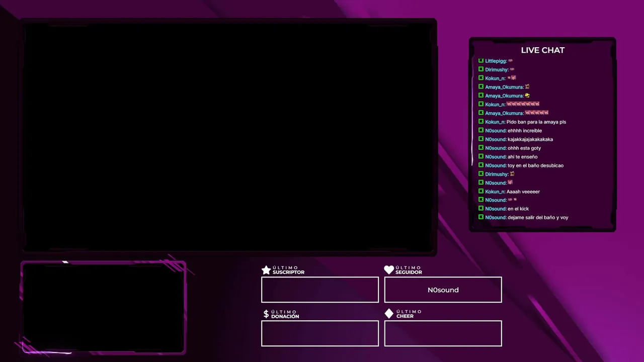This screenshot has width=644, height=362.
Task: Click Kick badge before 'ahi te enseño'
Action: point(481,156)
